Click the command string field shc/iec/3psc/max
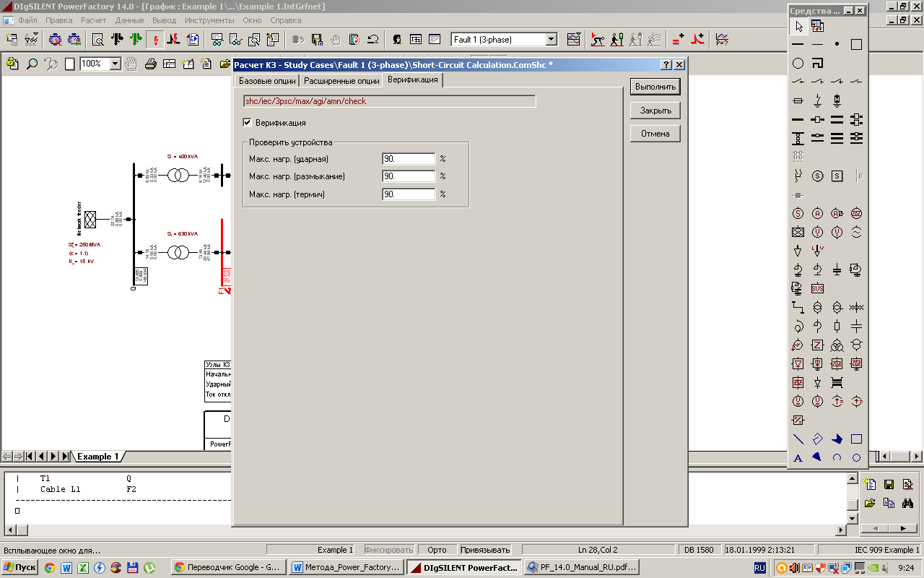This screenshot has width=924, height=578. click(x=389, y=101)
